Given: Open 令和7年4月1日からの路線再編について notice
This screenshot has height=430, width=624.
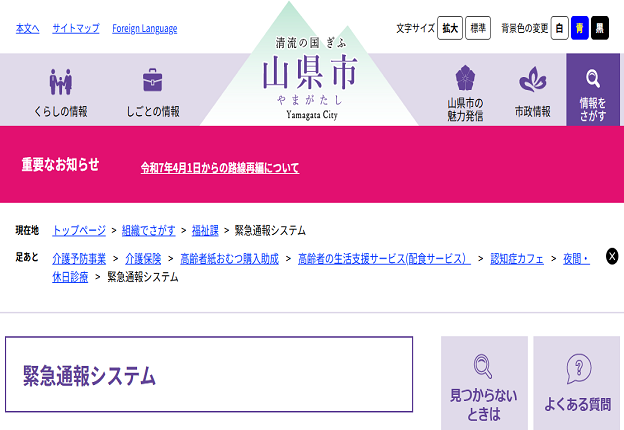Looking at the screenshot, I should click(x=219, y=168).
